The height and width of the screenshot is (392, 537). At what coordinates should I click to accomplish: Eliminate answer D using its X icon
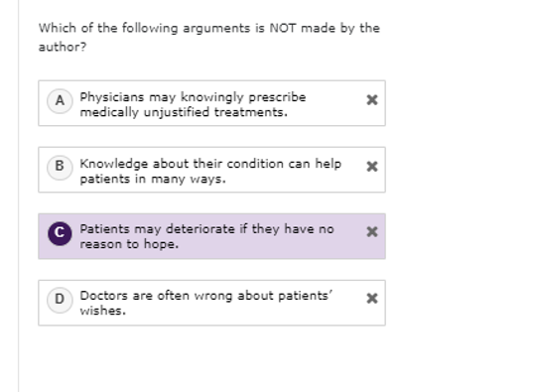tap(372, 298)
